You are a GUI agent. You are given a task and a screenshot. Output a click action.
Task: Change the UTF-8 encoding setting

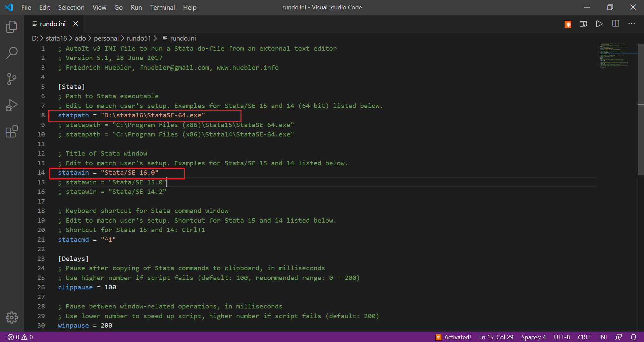coord(562,337)
